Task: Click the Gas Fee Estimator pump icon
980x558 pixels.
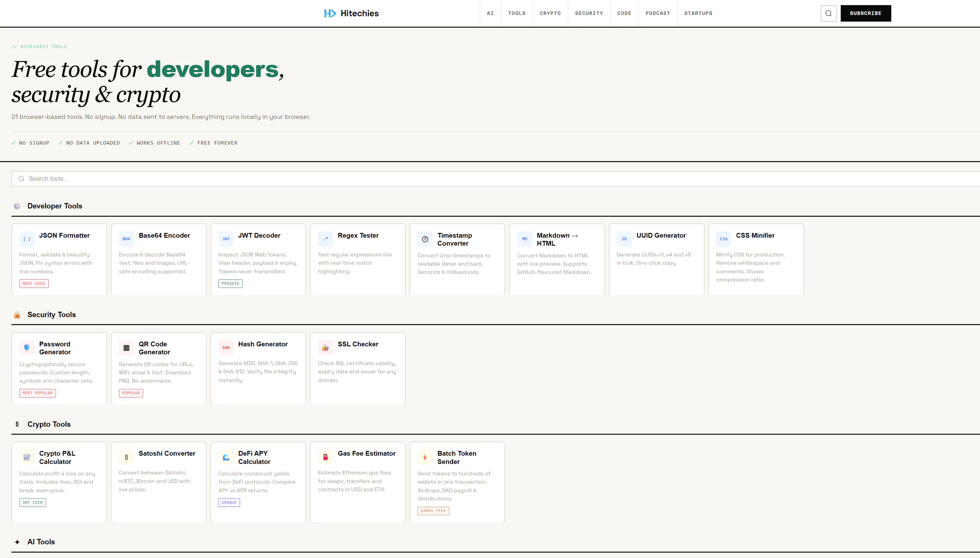Action: [326, 457]
